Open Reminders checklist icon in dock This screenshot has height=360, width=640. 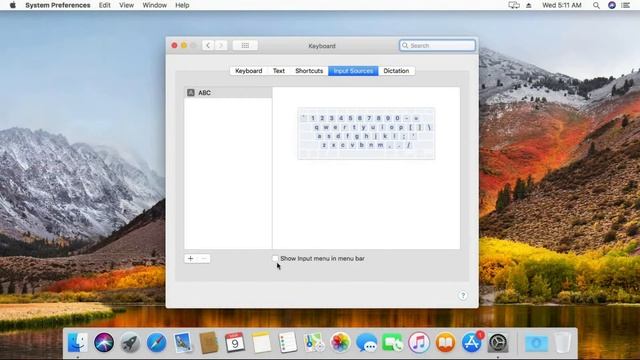tap(287, 342)
